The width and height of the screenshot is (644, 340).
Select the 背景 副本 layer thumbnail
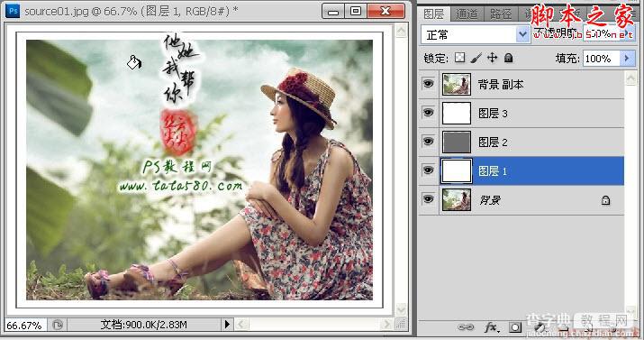pyautogui.click(x=457, y=84)
